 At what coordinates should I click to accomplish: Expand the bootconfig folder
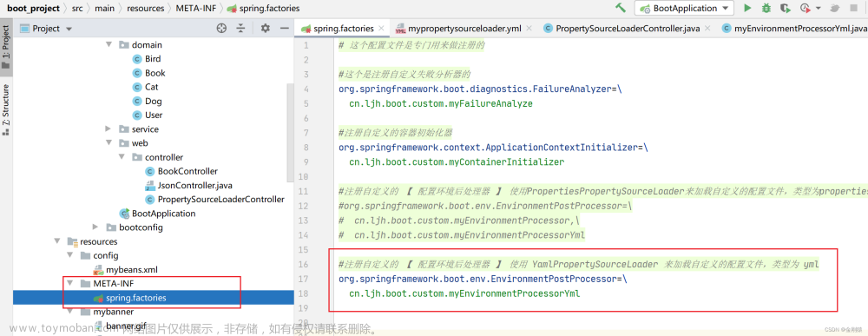pos(95,227)
